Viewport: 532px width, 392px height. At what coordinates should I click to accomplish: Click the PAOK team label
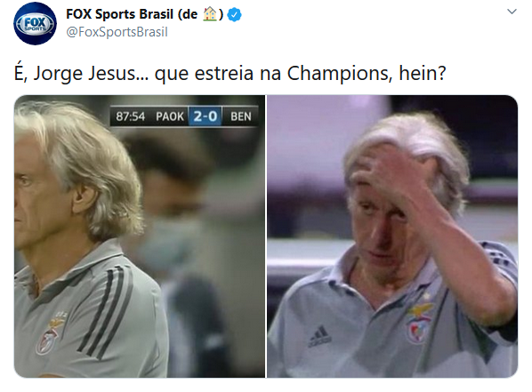170,116
